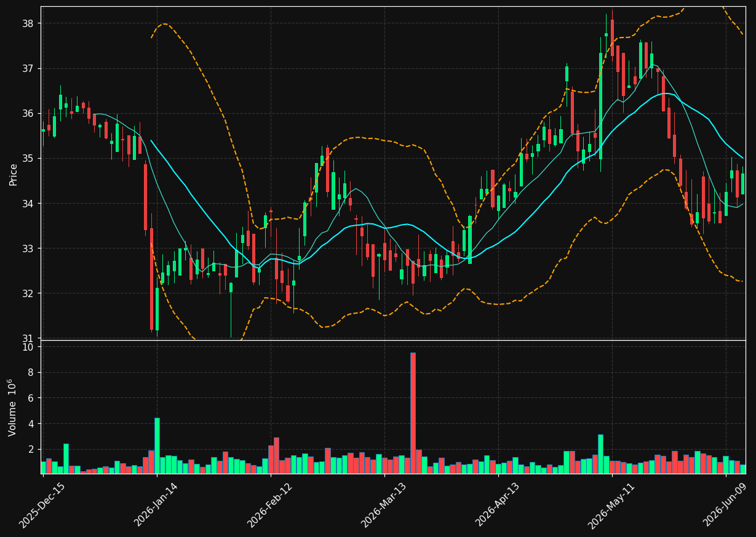Click the Price axis title
The image size is (756, 537).
[13, 174]
